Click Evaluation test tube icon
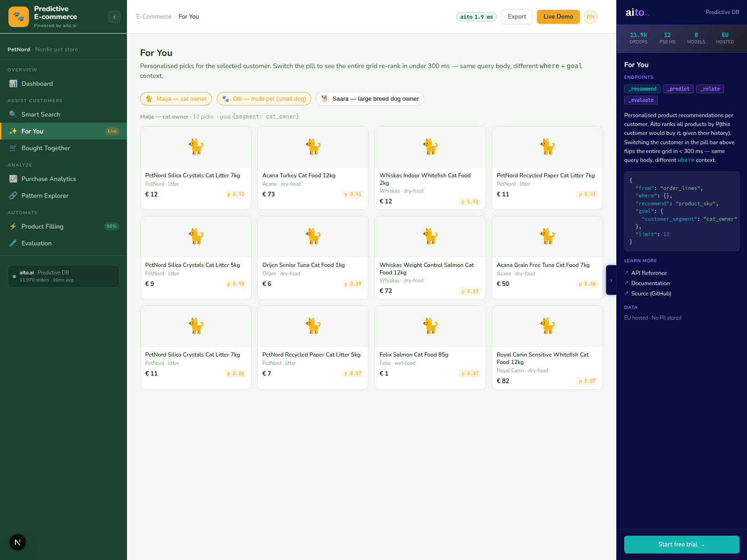This screenshot has width=747, height=560. click(13, 243)
